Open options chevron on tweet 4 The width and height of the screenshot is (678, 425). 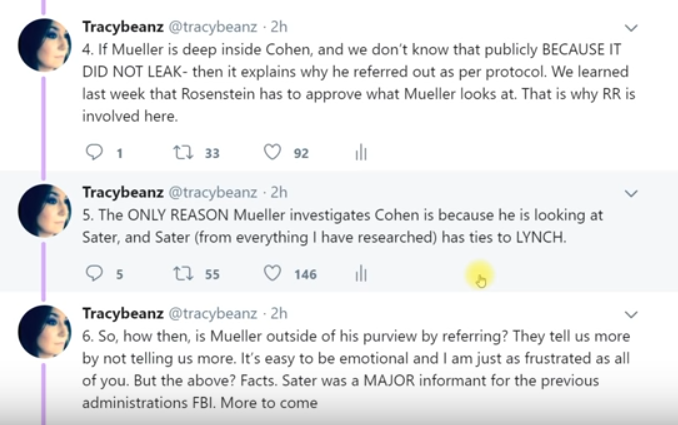click(x=631, y=27)
